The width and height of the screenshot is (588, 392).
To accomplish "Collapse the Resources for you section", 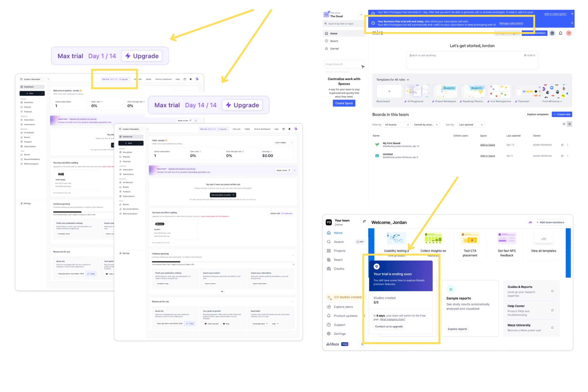I will click(293, 302).
